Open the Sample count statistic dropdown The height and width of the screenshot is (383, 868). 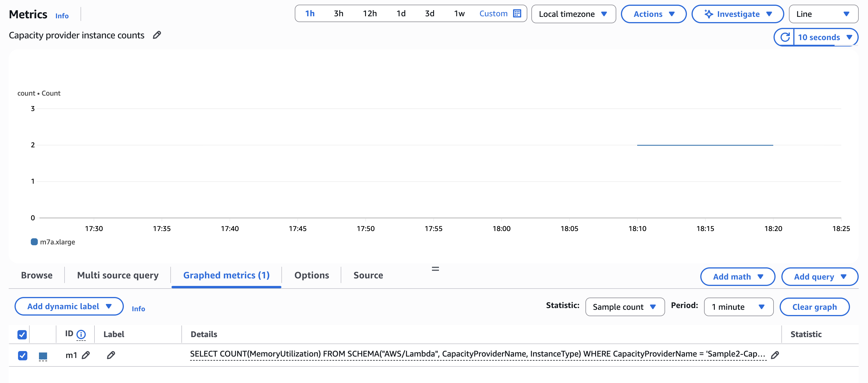[x=625, y=307]
